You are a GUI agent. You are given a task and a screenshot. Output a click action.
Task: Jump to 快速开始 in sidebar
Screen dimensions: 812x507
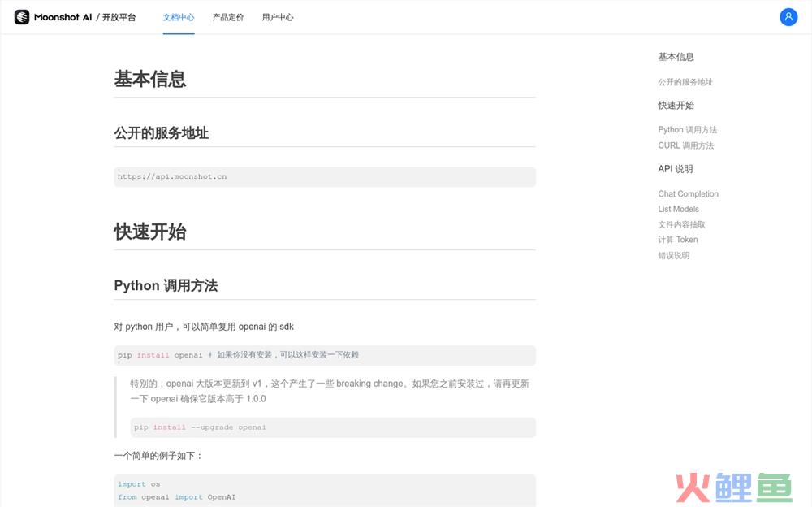point(676,106)
